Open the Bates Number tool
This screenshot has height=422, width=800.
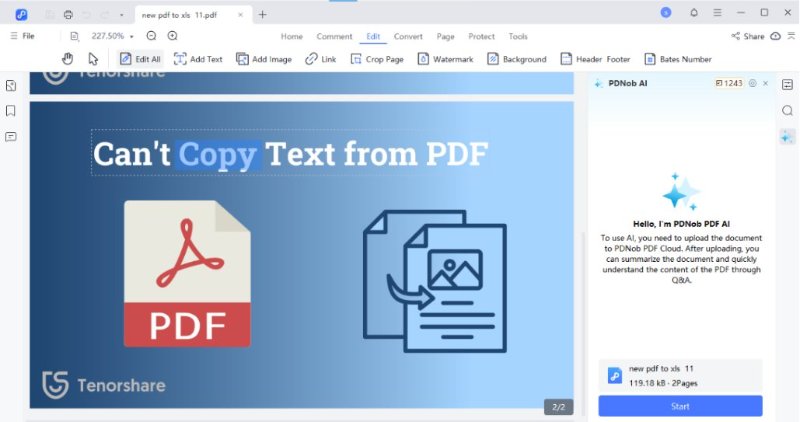coord(678,59)
